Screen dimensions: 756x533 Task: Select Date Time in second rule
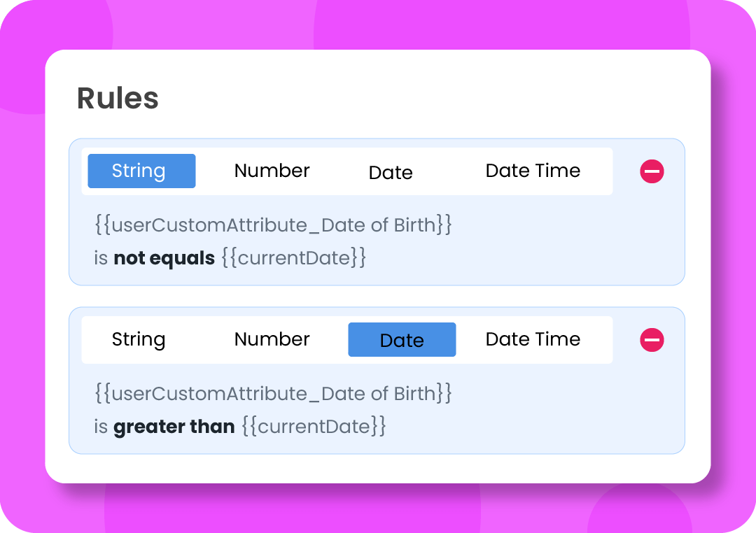click(533, 340)
